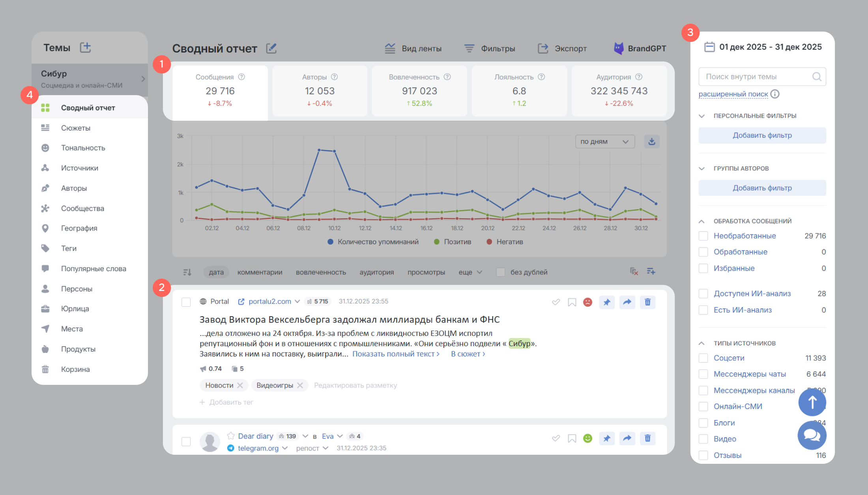The height and width of the screenshot is (495, 868).
Task: Open the chat support bubble
Action: pos(812,435)
